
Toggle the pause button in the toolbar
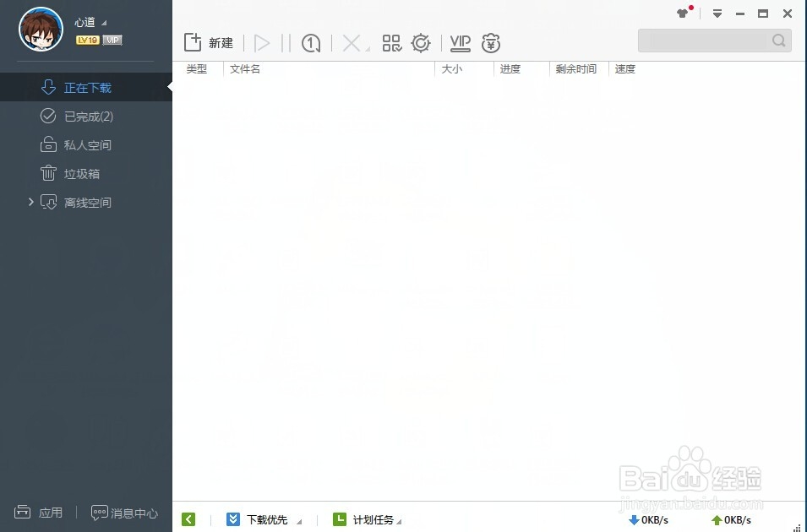point(287,42)
